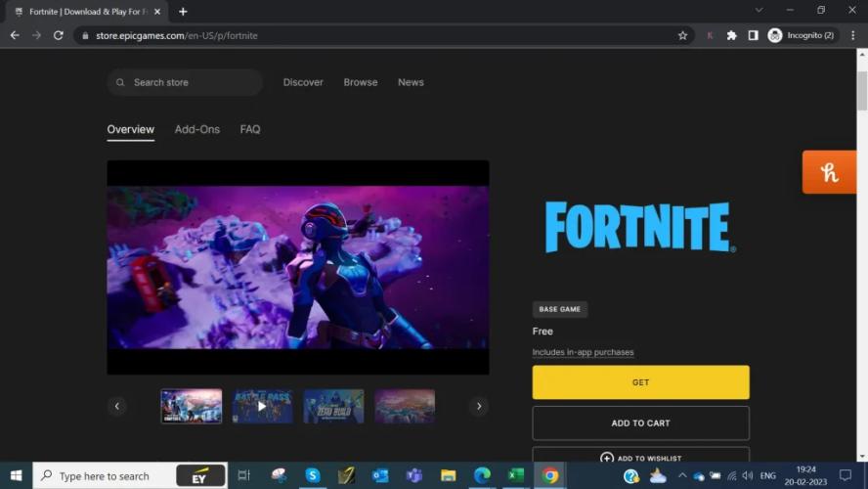Show next media with the right chevron
This screenshot has height=489, width=868.
pyautogui.click(x=479, y=406)
